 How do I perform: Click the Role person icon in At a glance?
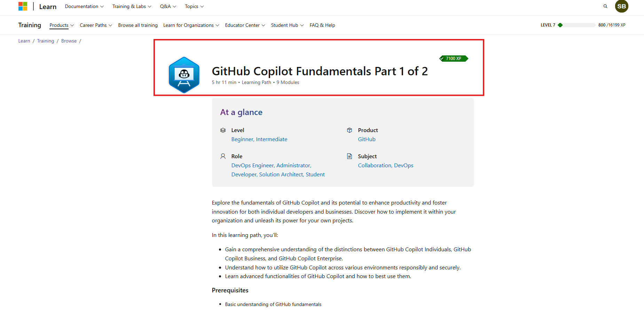pos(223,156)
